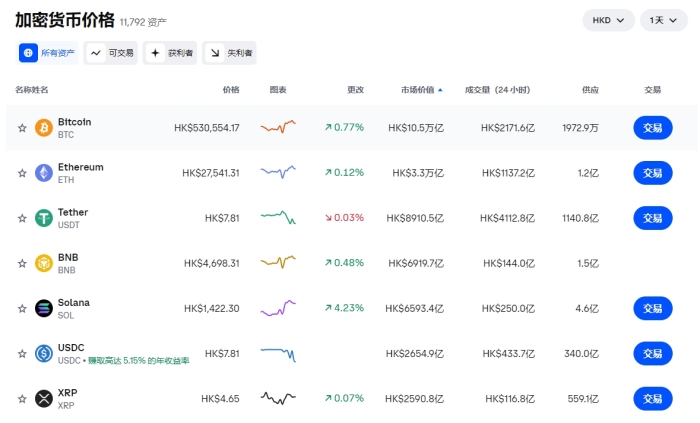
Task: Click the Tether coin logo icon
Action: click(43, 218)
